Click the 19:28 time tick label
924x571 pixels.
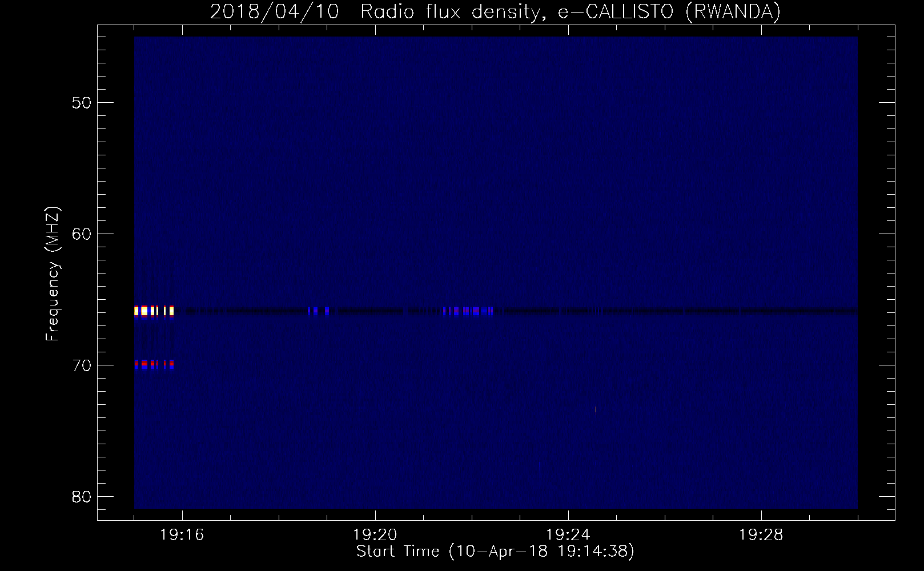click(x=761, y=535)
